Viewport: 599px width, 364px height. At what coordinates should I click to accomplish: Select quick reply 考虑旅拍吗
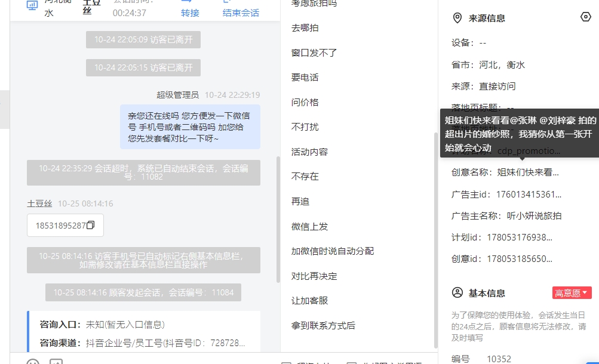(314, 4)
